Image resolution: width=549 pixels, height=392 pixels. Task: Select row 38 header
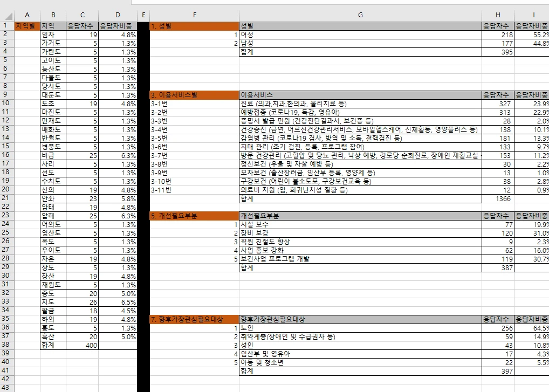[x=6, y=345]
